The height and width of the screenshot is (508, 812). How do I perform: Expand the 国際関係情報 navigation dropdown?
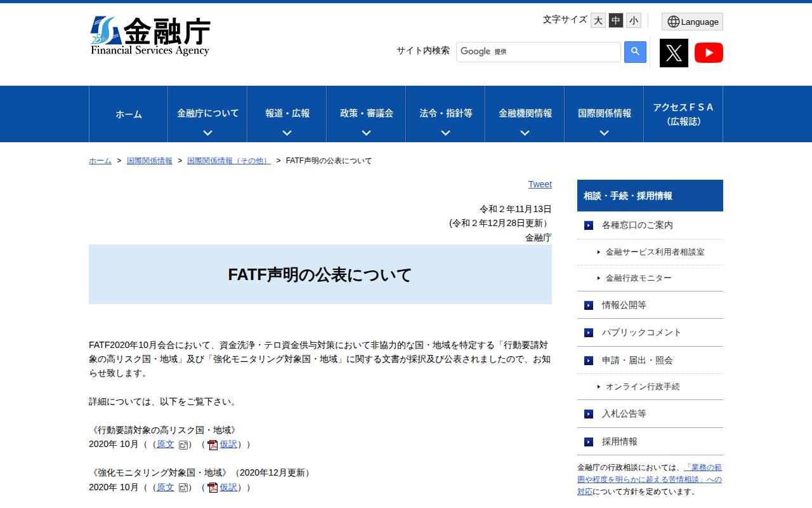[604, 114]
